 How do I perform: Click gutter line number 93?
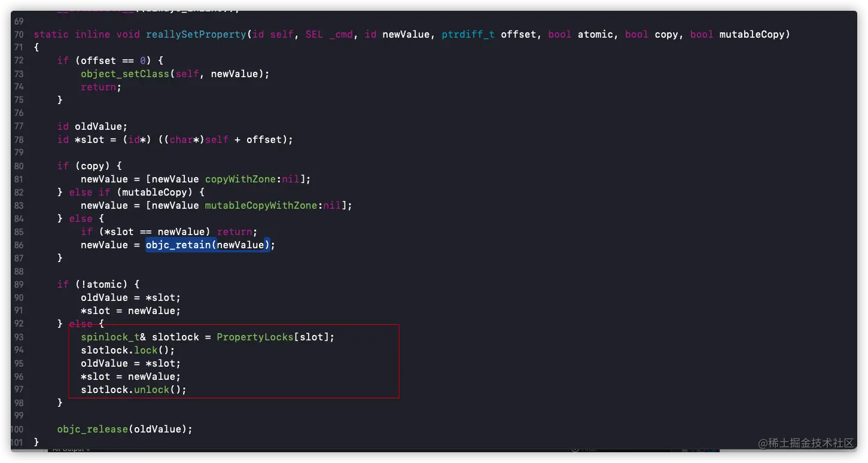click(x=18, y=337)
